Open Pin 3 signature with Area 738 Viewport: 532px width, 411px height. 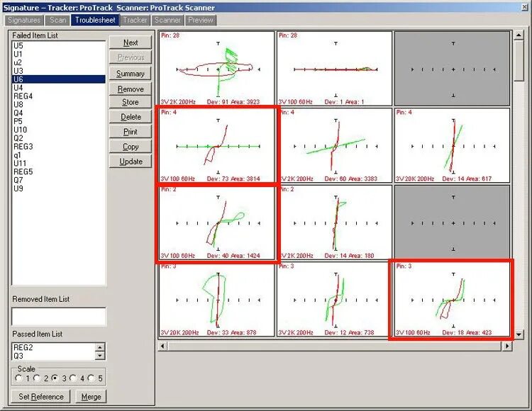click(334, 299)
